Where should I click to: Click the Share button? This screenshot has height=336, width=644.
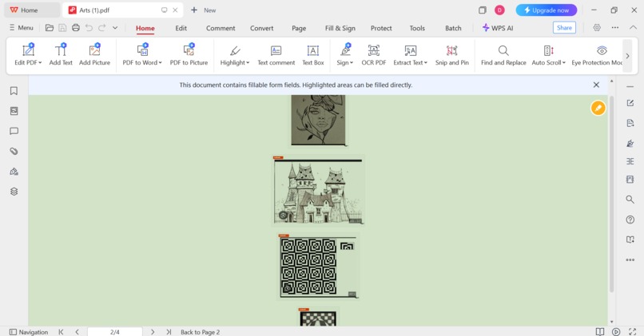(x=564, y=27)
